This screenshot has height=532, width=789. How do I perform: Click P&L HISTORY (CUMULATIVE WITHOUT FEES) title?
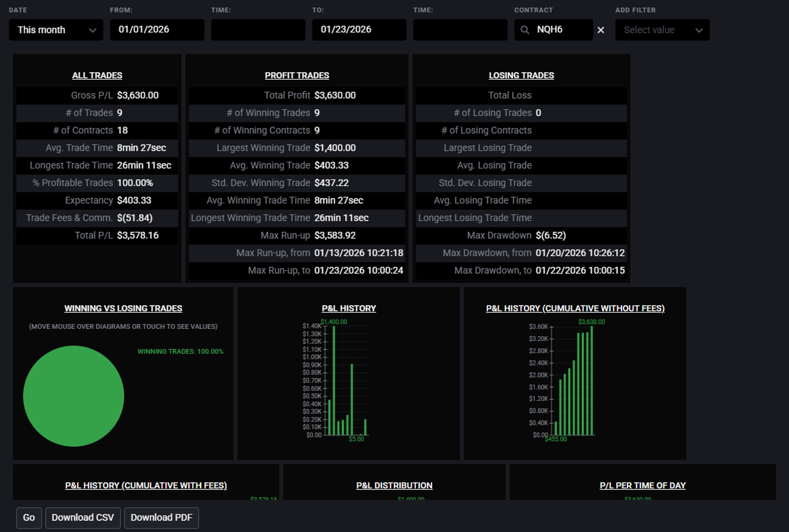(575, 308)
